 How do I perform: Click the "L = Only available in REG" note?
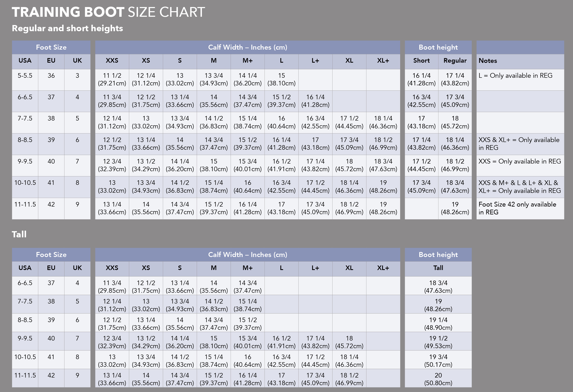(515, 76)
